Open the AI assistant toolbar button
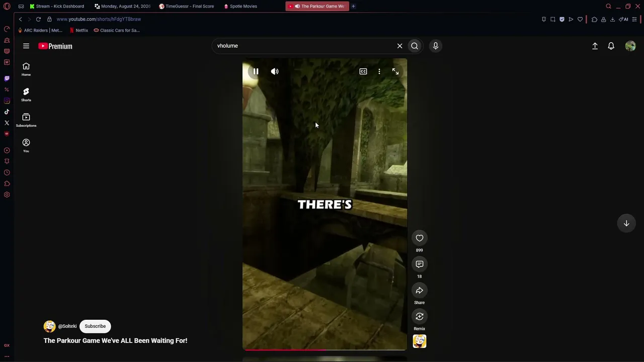This screenshot has height=362, width=644. pyautogui.click(x=623, y=19)
